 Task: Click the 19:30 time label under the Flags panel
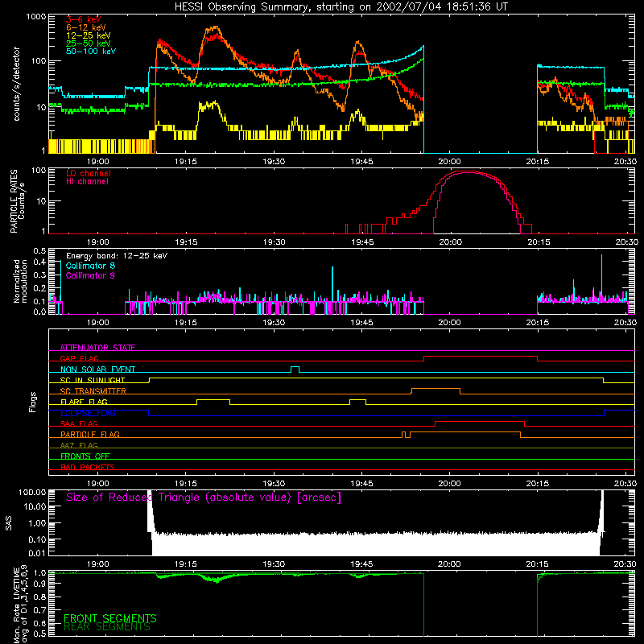(x=274, y=484)
